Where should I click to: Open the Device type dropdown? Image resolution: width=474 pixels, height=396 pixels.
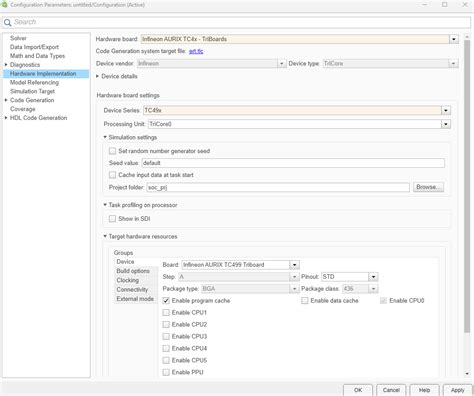click(x=453, y=63)
